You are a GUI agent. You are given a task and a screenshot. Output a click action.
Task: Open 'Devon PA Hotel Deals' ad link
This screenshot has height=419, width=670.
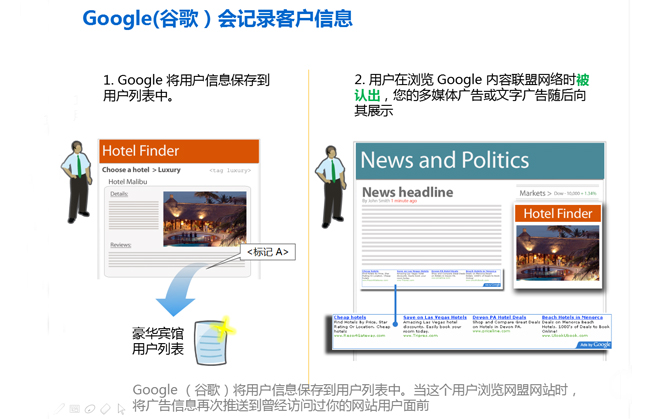[x=499, y=317]
